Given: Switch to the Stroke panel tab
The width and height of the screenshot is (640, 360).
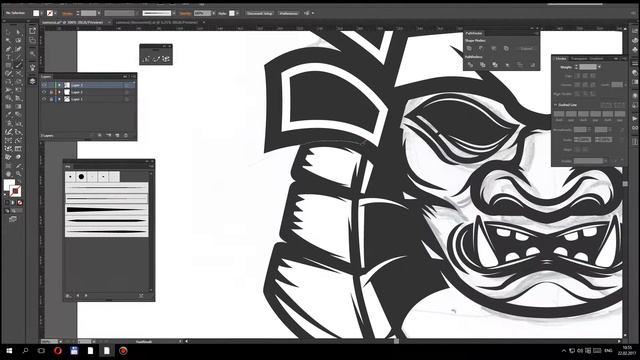Looking at the screenshot, I should 561,58.
